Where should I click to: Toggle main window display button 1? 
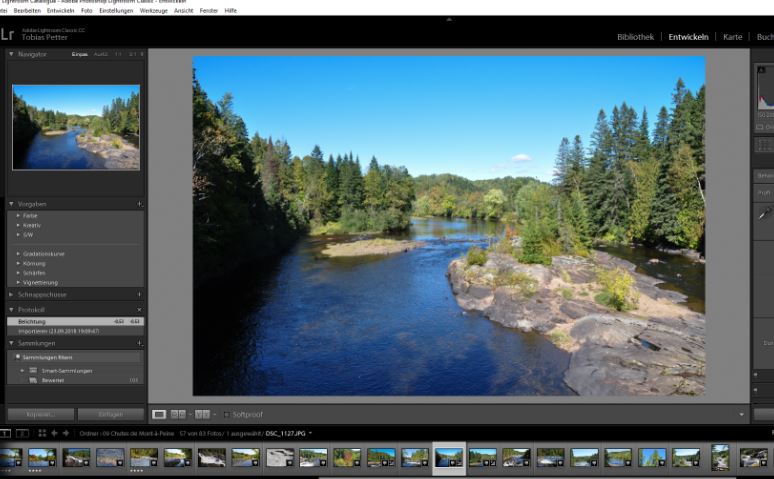tap(5, 433)
